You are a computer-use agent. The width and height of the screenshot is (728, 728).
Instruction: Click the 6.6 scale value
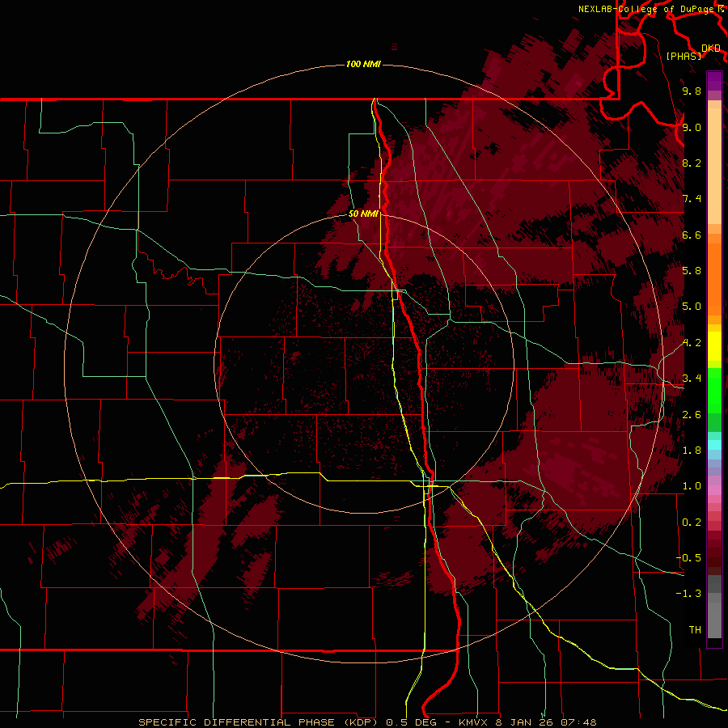(692, 235)
